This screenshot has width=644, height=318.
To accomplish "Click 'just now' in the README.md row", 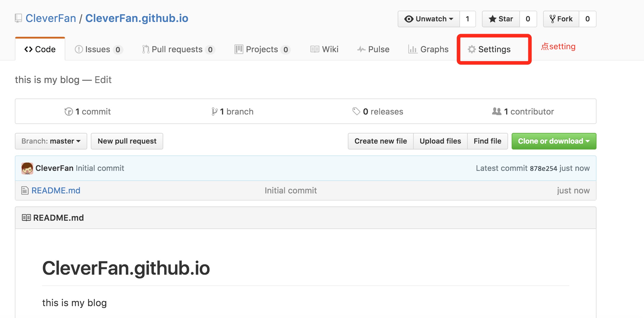I will pyautogui.click(x=573, y=190).
